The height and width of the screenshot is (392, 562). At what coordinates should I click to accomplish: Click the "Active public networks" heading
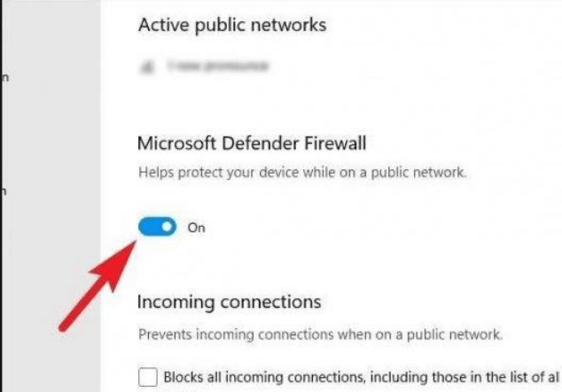tap(232, 26)
